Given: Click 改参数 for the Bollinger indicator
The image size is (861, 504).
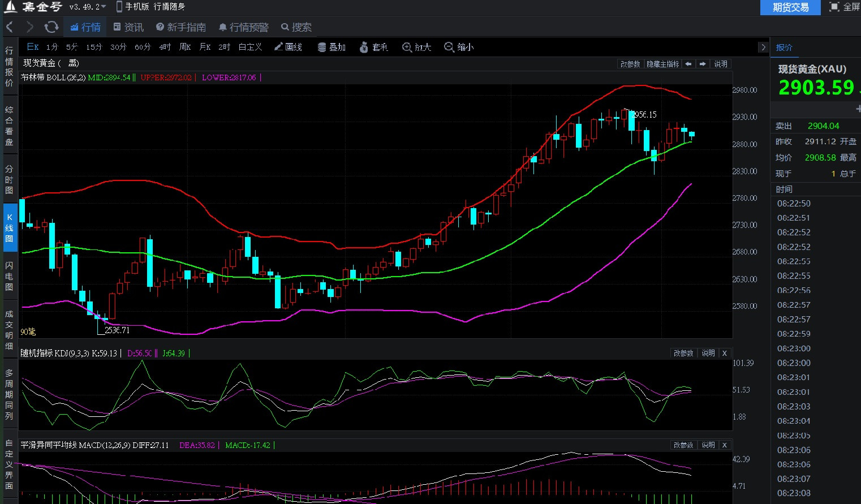Looking at the screenshot, I should click(630, 64).
